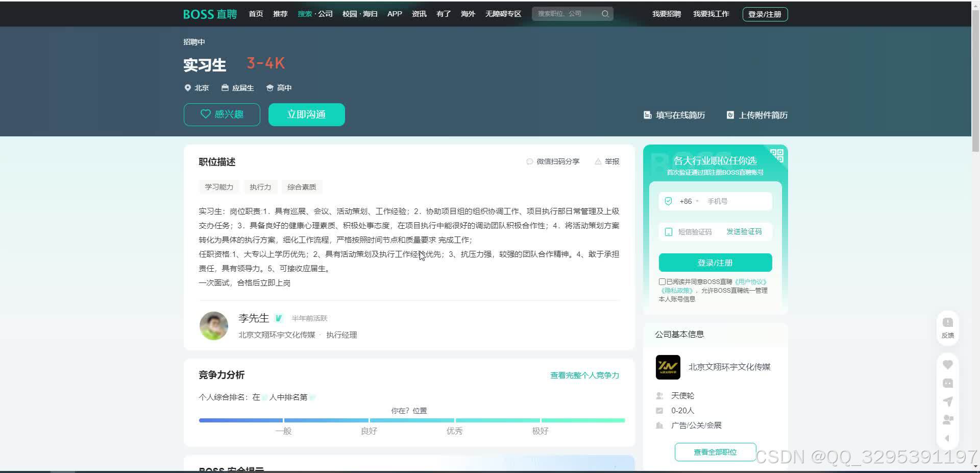This screenshot has width=980, height=473.
Task: Click the 优秀 segment of competitiveness bar
Action: click(411, 420)
